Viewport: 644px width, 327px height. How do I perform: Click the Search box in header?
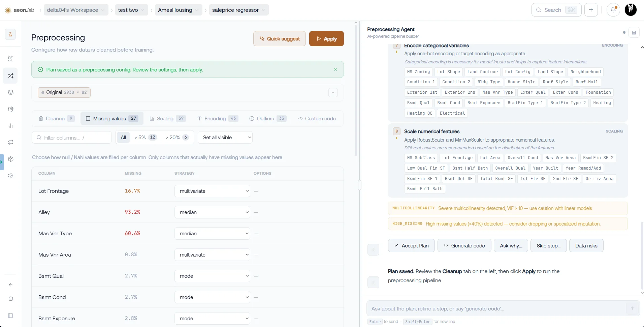pos(556,10)
